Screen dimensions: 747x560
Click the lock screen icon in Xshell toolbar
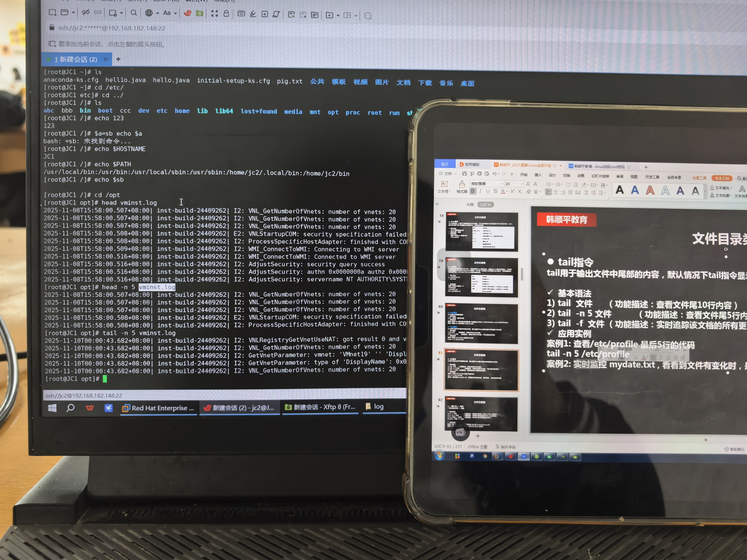226,13
